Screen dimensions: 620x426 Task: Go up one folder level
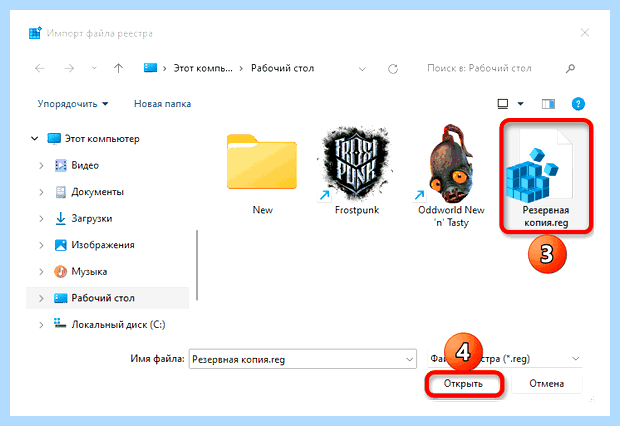point(118,68)
